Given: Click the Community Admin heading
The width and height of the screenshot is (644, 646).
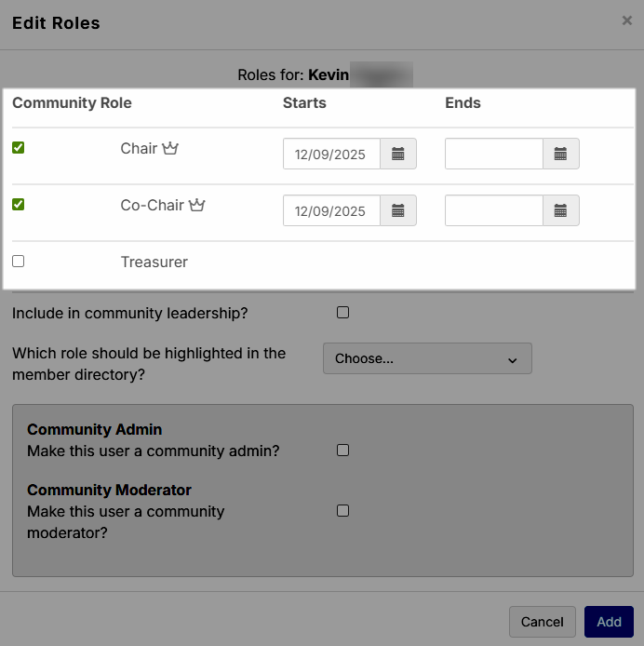Looking at the screenshot, I should pos(94,429).
